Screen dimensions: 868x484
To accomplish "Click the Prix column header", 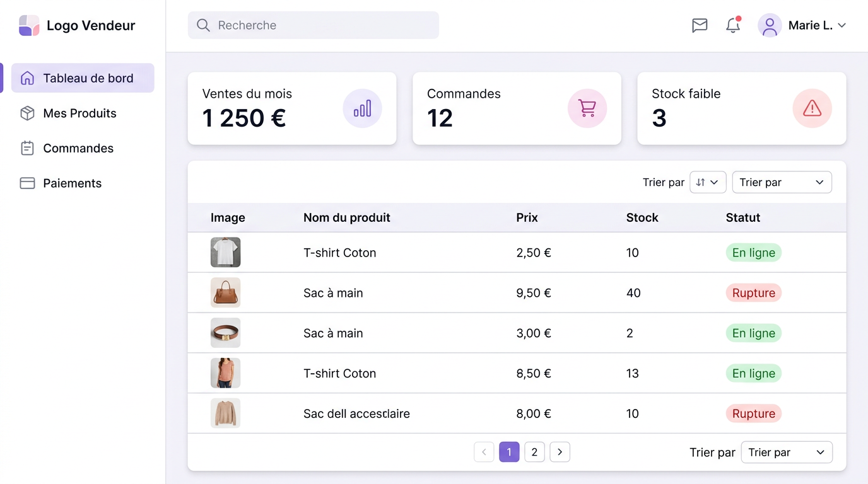I will pyautogui.click(x=527, y=217).
